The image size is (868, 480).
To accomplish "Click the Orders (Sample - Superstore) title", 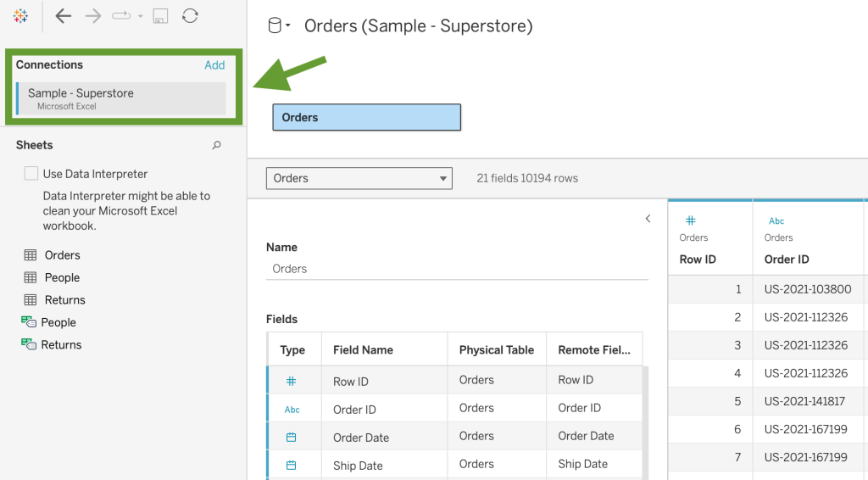I will [419, 26].
